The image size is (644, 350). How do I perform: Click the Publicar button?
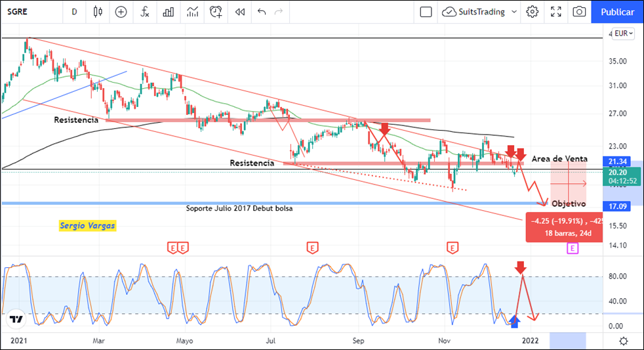(617, 12)
